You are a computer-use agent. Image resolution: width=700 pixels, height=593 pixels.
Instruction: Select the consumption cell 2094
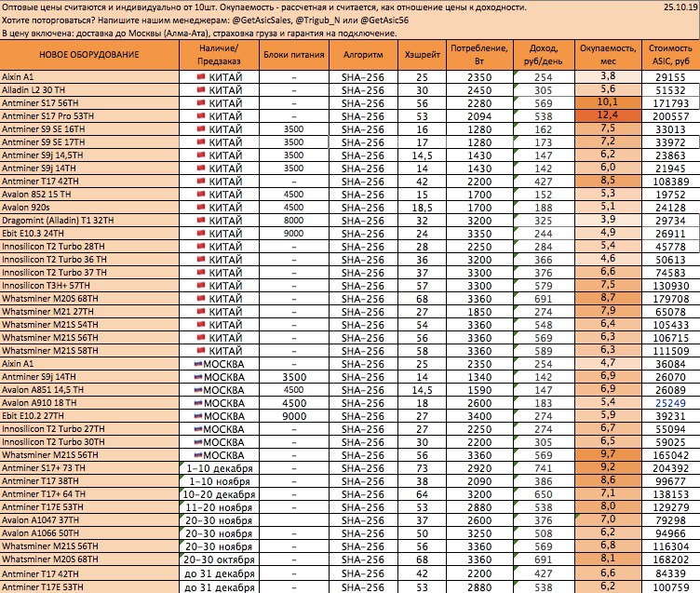(479, 116)
